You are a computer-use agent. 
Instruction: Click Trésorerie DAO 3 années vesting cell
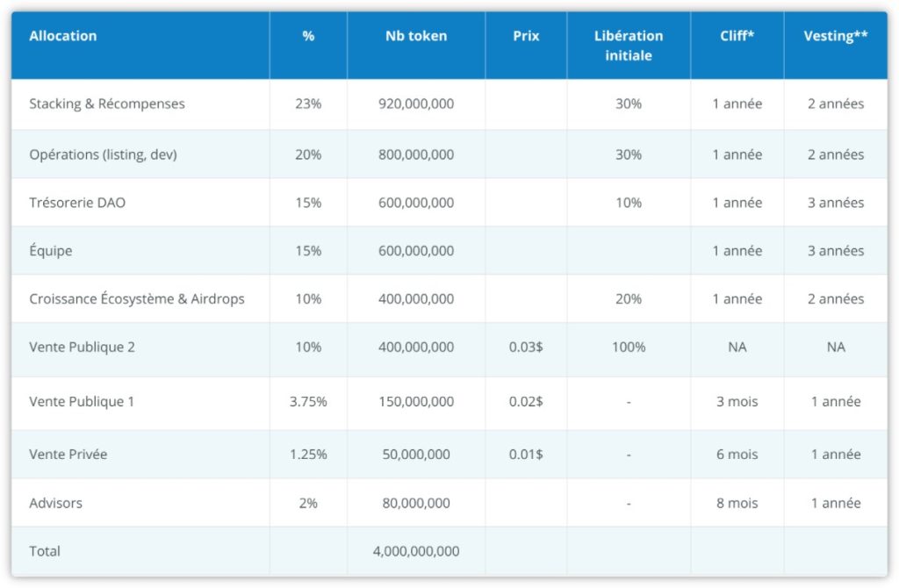tap(836, 203)
